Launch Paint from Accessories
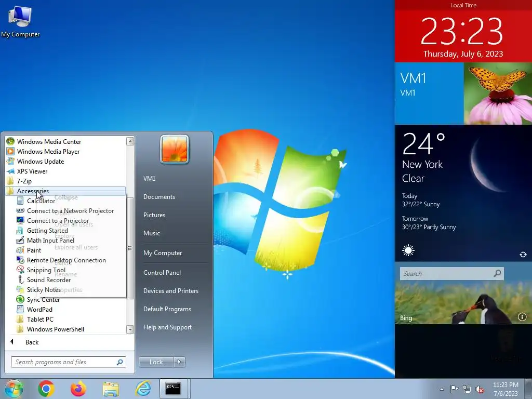532x399 pixels. coord(34,250)
